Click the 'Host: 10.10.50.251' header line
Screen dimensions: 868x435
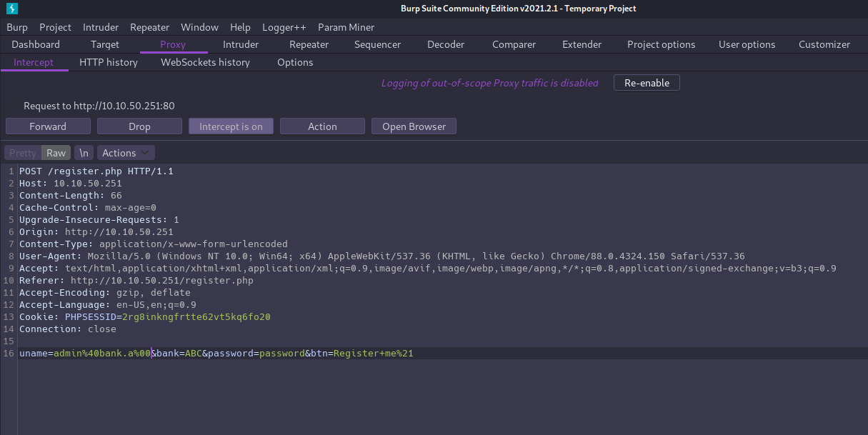pyautogui.click(x=71, y=184)
